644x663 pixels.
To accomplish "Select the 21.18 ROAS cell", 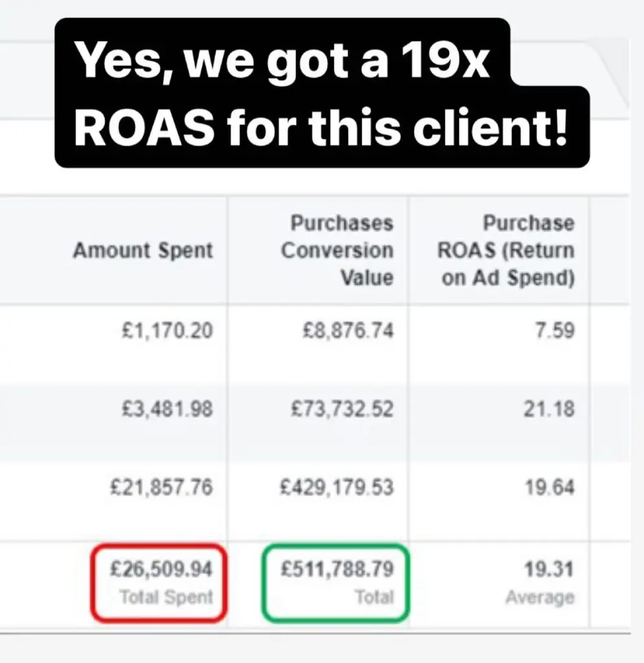I will point(549,409).
